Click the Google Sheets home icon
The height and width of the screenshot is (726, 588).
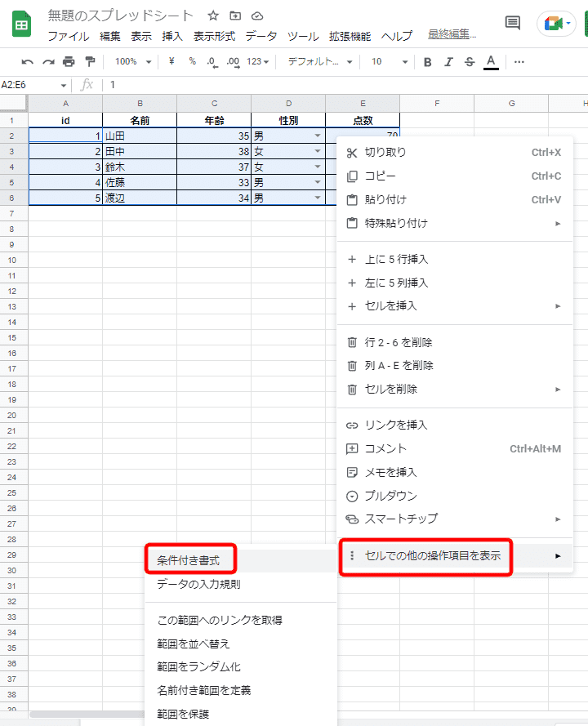(x=21, y=25)
